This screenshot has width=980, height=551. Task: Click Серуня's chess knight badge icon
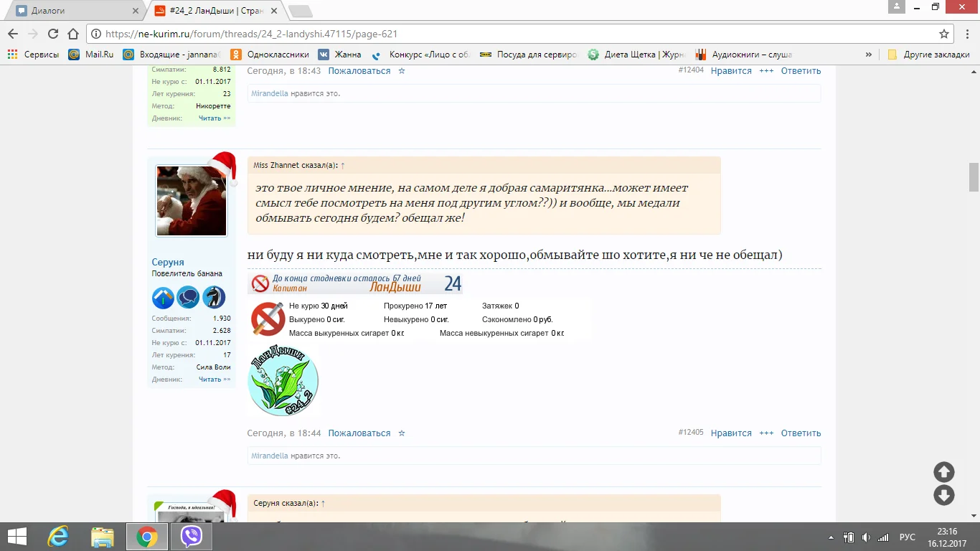214,297
